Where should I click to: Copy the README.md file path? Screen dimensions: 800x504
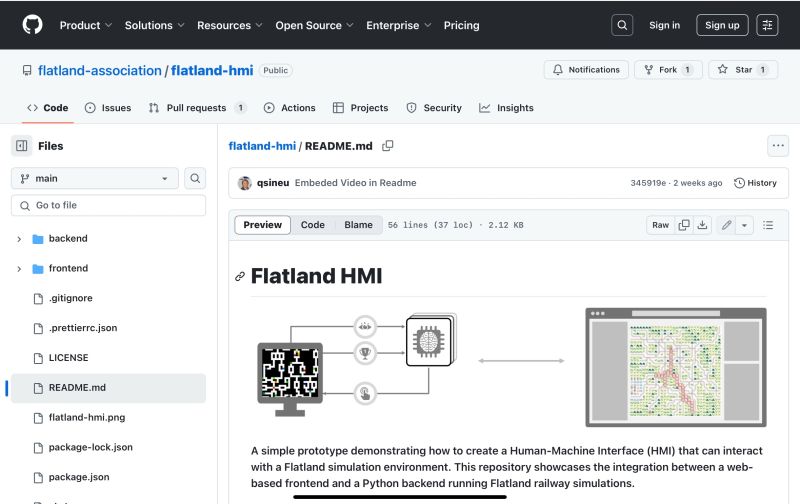coord(388,146)
